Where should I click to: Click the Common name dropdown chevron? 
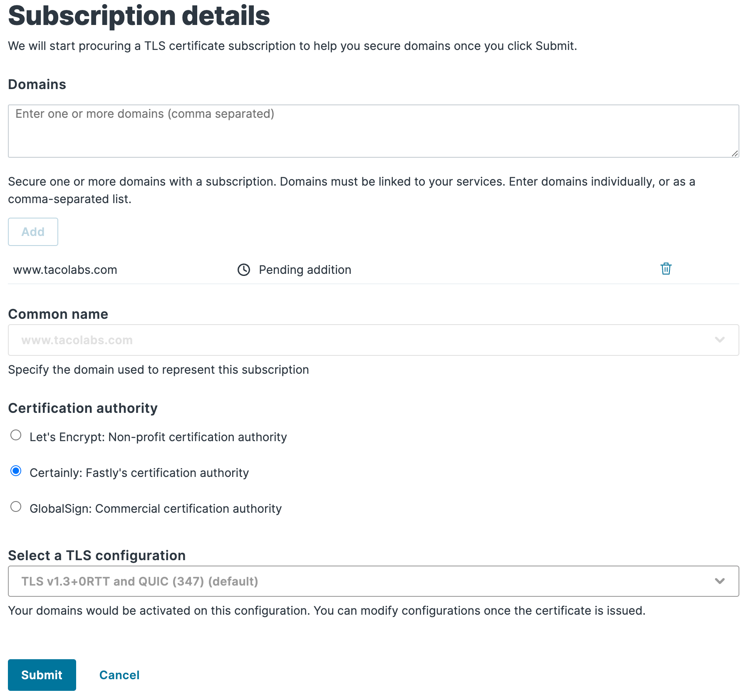point(719,340)
